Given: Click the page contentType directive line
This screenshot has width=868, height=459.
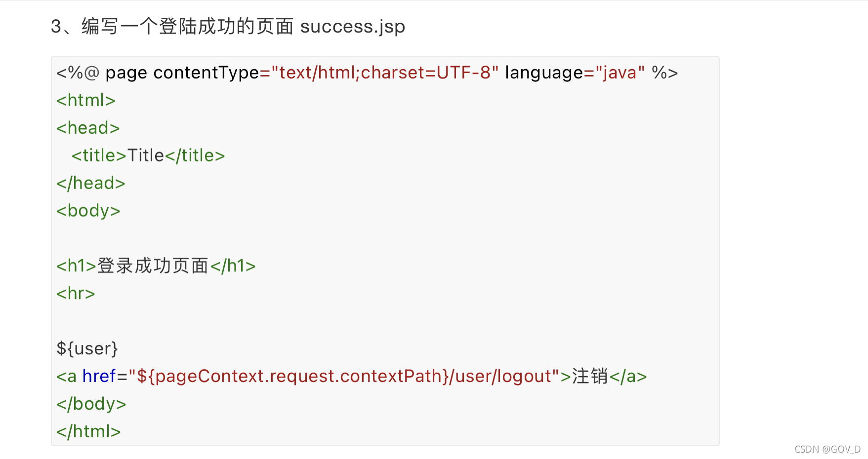Looking at the screenshot, I should coord(367,73).
